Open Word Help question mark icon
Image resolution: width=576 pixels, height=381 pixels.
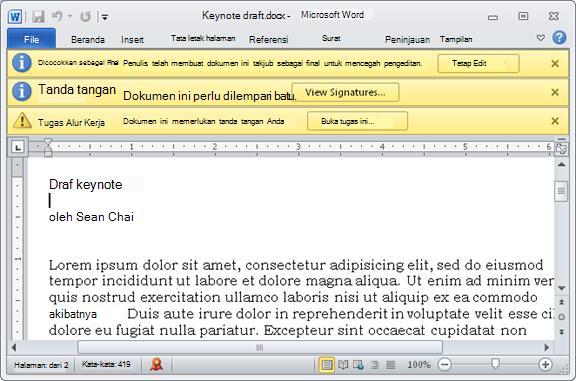[559, 37]
